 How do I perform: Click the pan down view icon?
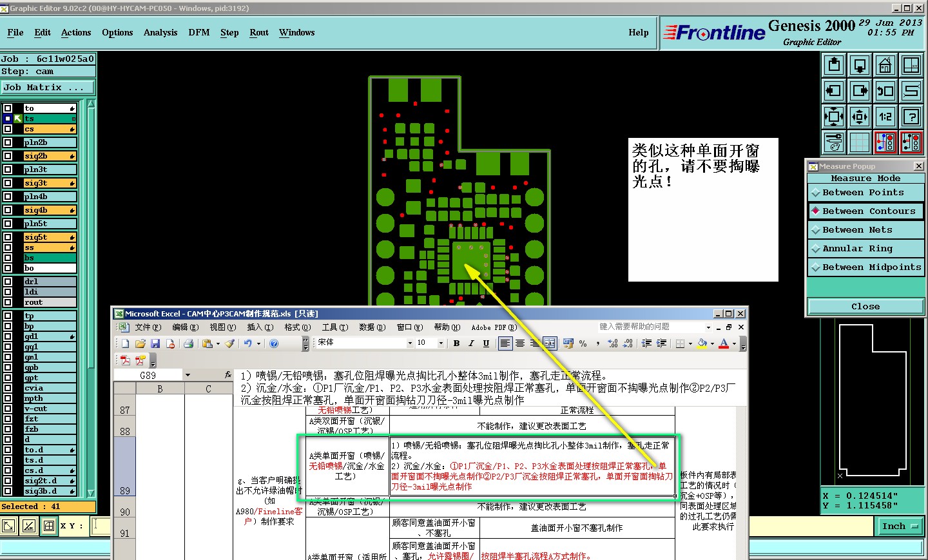860,65
